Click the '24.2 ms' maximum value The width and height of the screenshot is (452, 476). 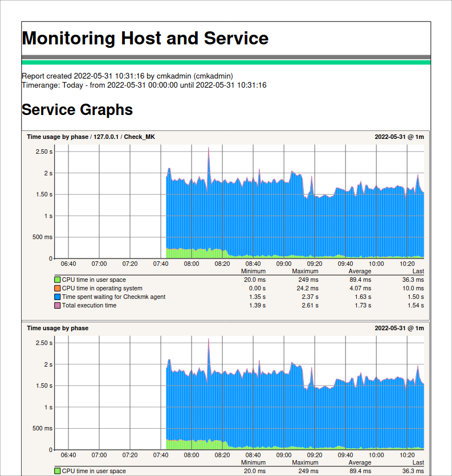pyautogui.click(x=308, y=288)
